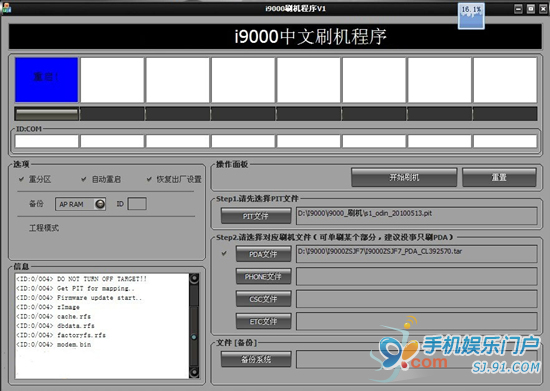Click the 'factoryfs.rfs' log line
The width and height of the screenshot is (550, 391).
click(61, 335)
